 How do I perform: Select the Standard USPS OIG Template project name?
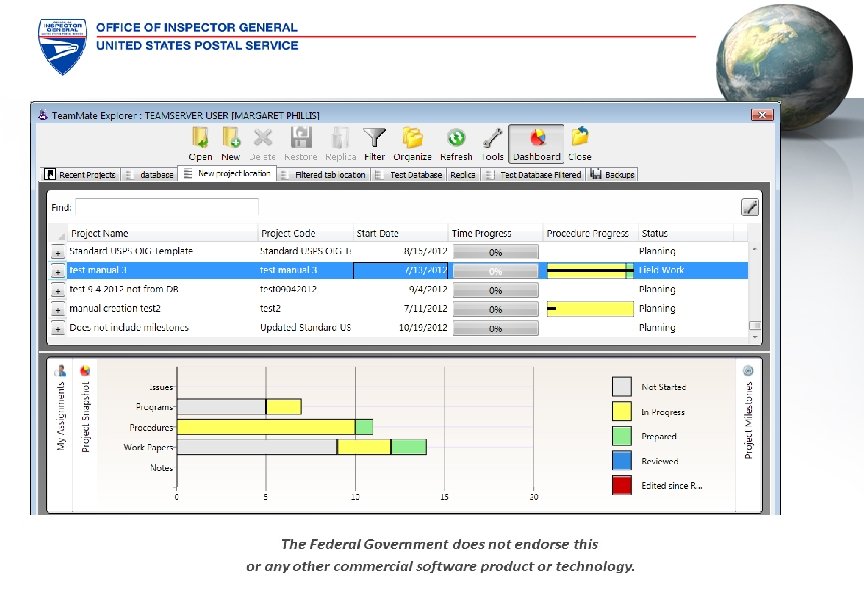(131, 251)
